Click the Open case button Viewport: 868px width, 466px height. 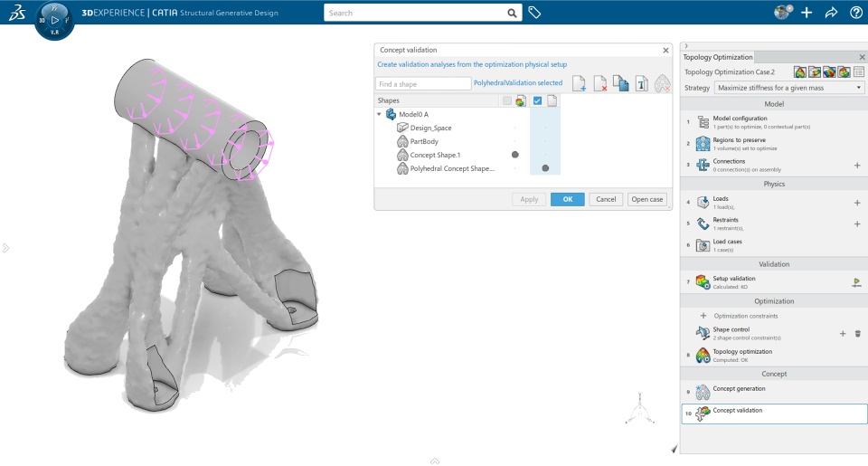tap(646, 199)
